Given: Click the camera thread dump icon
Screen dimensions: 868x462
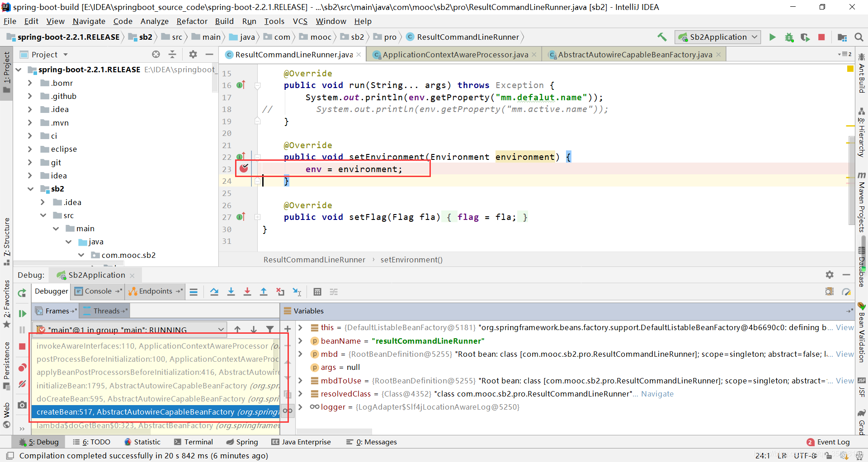Looking at the screenshot, I should (x=22, y=405).
